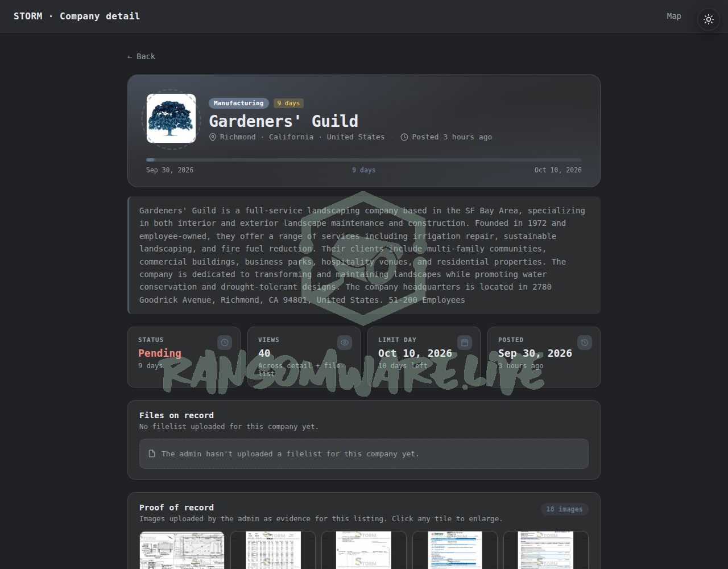This screenshot has height=569, width=728.
Task: Click the Gardeners' Guild tree logo
Action: [x=171, y=118]
